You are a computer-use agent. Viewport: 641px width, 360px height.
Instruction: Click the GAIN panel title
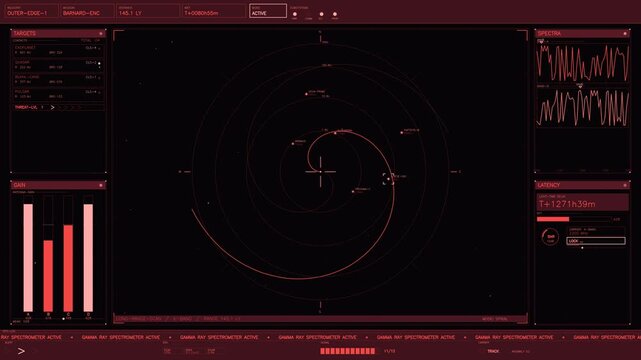coord(19,185)
